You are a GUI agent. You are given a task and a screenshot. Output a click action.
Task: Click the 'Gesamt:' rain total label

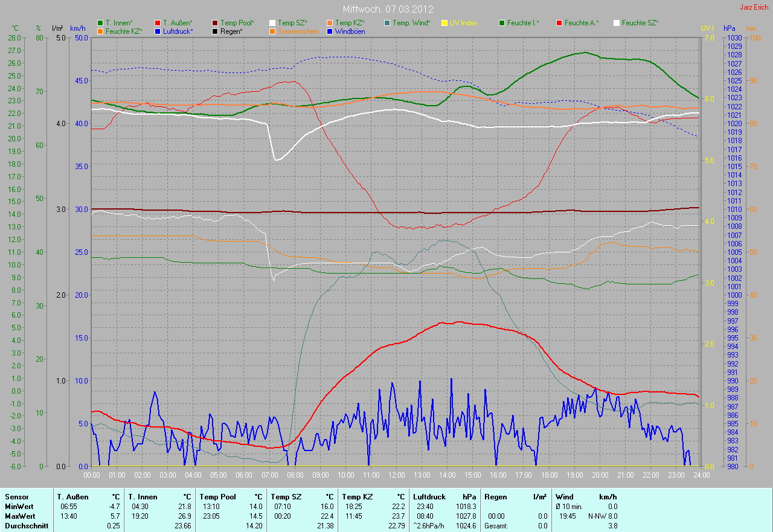(x=496, y=526)
